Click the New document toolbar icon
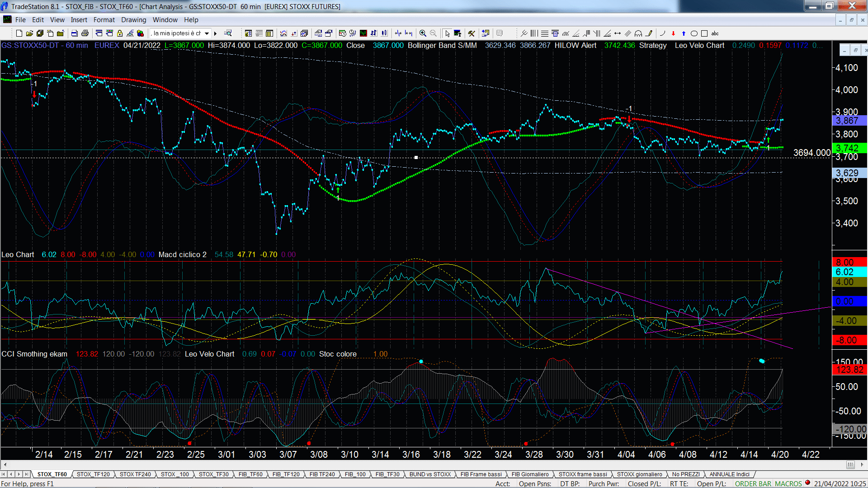868x488 pixels. [x=19, y=33]
